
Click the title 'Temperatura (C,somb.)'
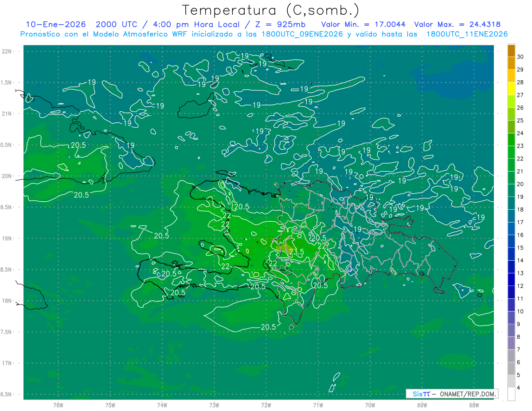coord(270,10)
